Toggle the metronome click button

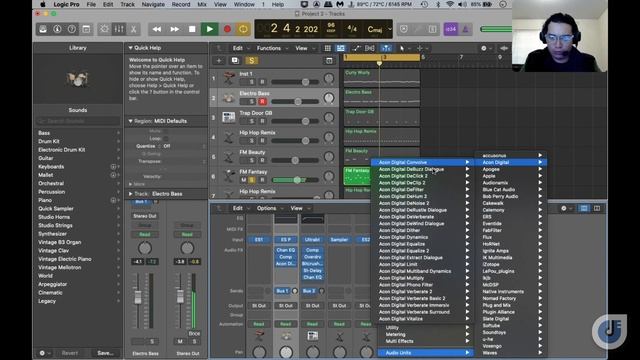[465, 29]
